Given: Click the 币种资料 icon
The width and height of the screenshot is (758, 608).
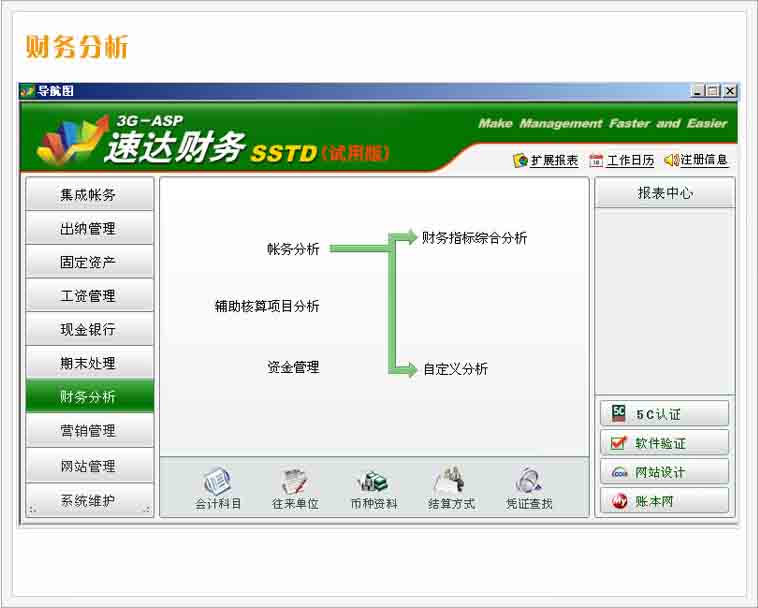Looking at the screenshot, I should 373,482.
